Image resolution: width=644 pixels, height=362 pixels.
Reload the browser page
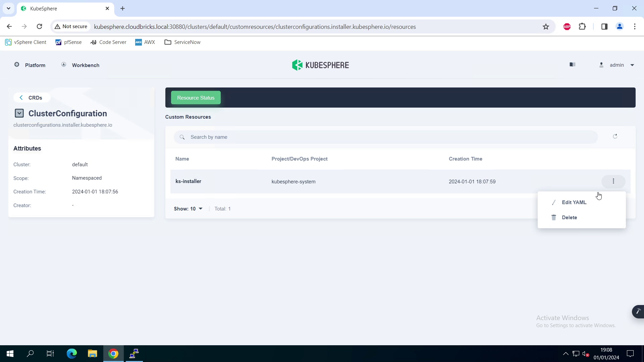pos(39,26)
